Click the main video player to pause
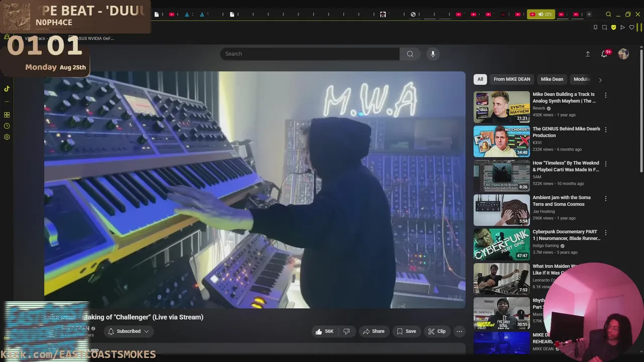The height and width of the screenshot is (362, 644). point(255,190)
